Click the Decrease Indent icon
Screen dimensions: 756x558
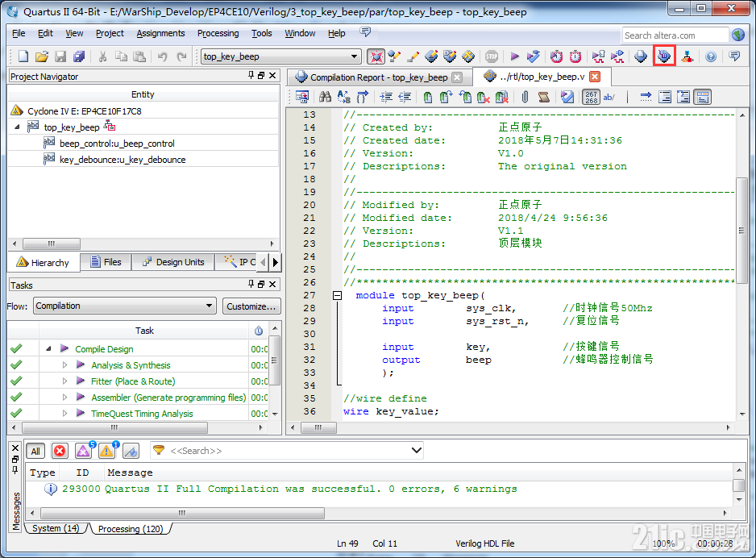pyautogui.click(x=405, y=97)
